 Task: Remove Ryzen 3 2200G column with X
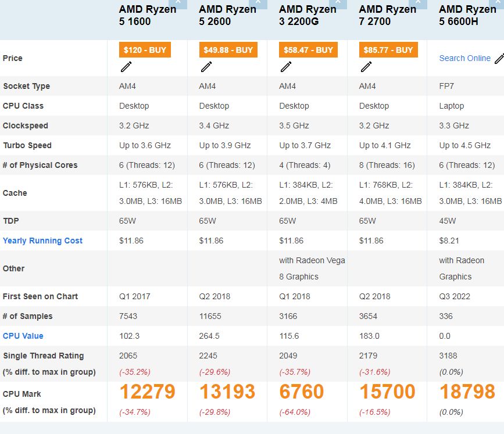pyautogui.click(x=339, y=3)
